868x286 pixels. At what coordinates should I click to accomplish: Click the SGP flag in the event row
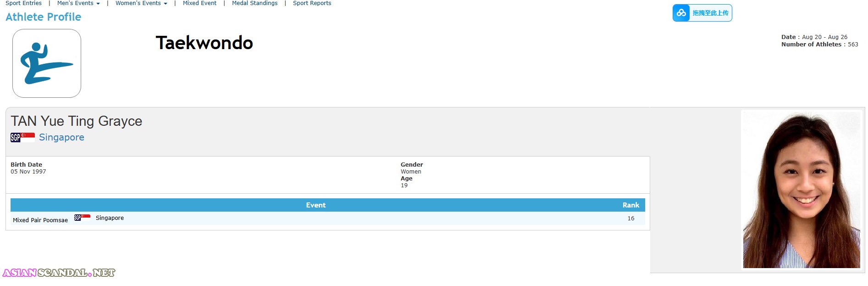pos(82,218)
